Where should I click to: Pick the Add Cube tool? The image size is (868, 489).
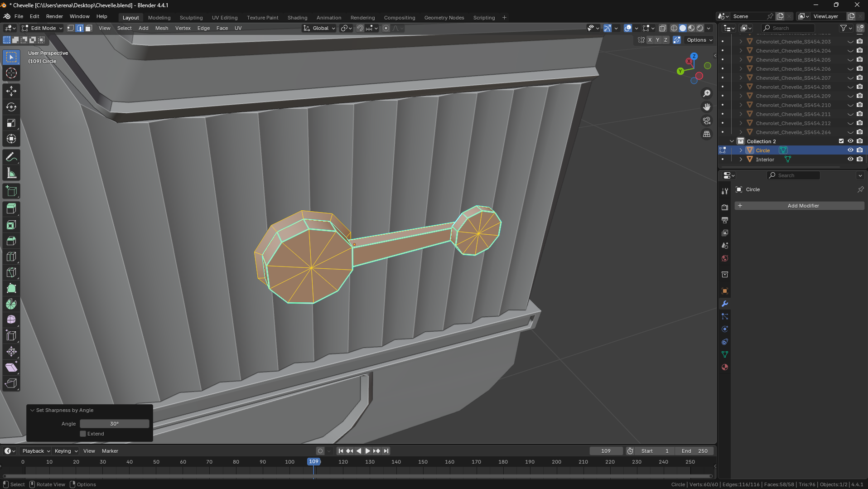coord(11,191)
